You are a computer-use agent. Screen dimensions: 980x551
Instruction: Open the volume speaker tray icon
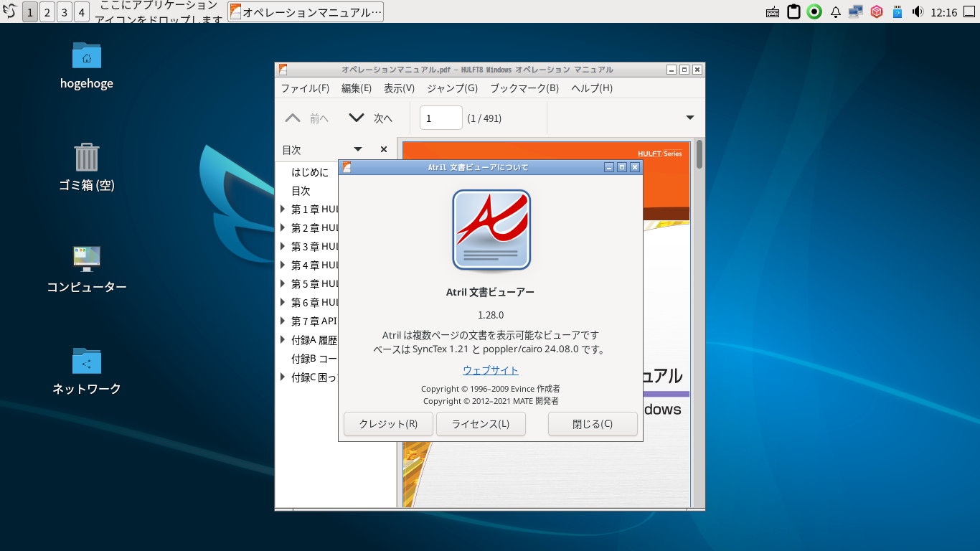tap(918, 12)
